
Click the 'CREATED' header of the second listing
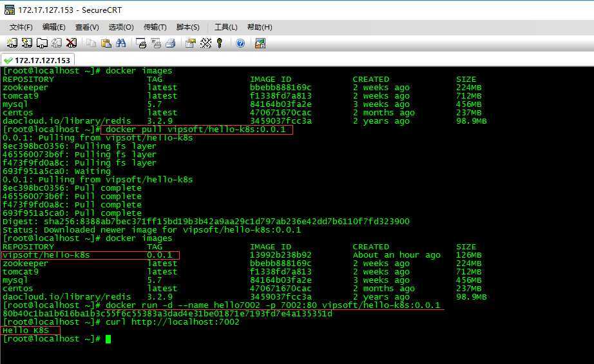pyautogui.click(x=371, y=247)
